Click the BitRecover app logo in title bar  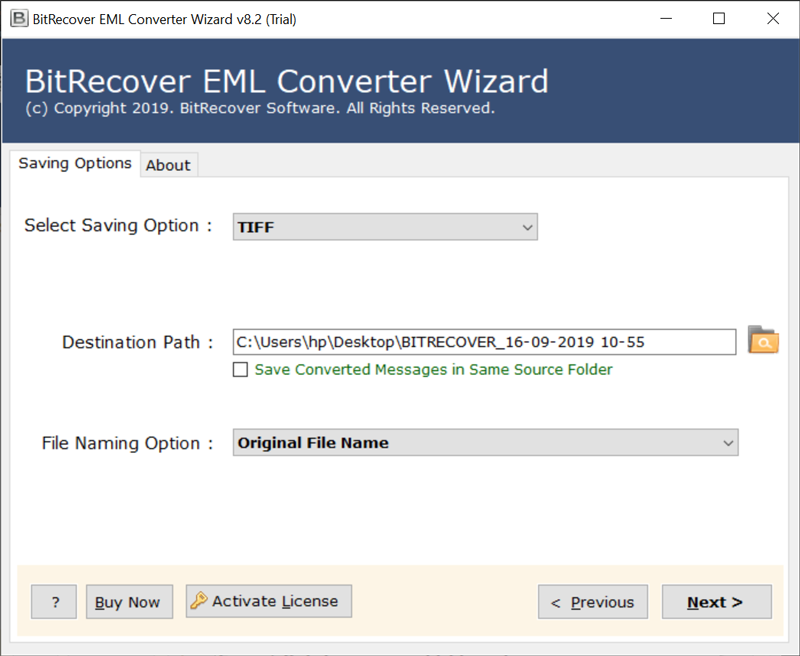click(19, 19)
